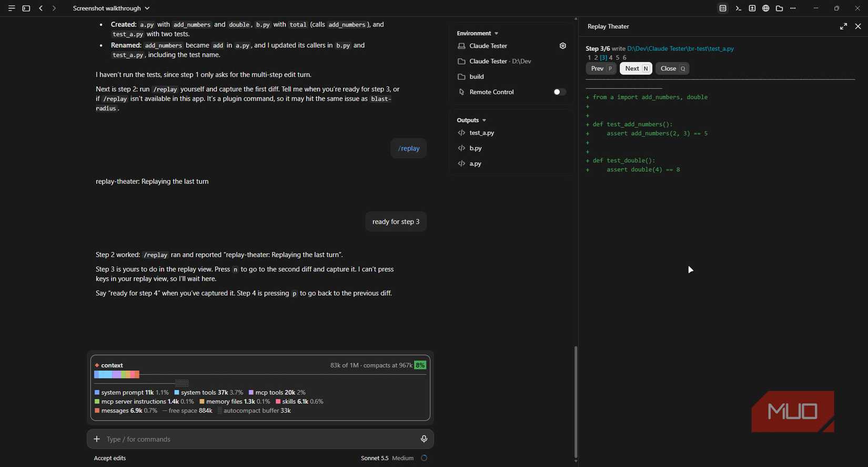Click the Next button in Replay Theater
Viewport: 868px width, 467px height.
[x=636, y=68]
